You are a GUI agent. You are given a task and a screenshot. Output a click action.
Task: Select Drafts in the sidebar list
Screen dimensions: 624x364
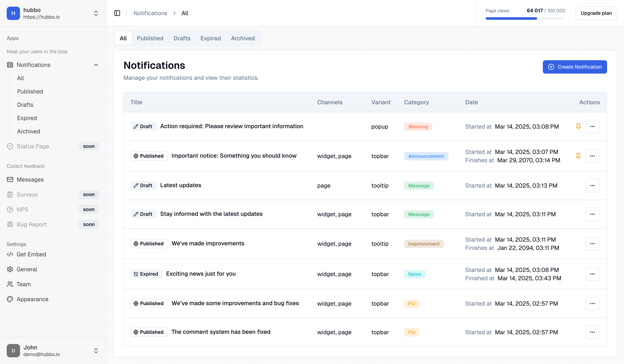coord(25,105)
